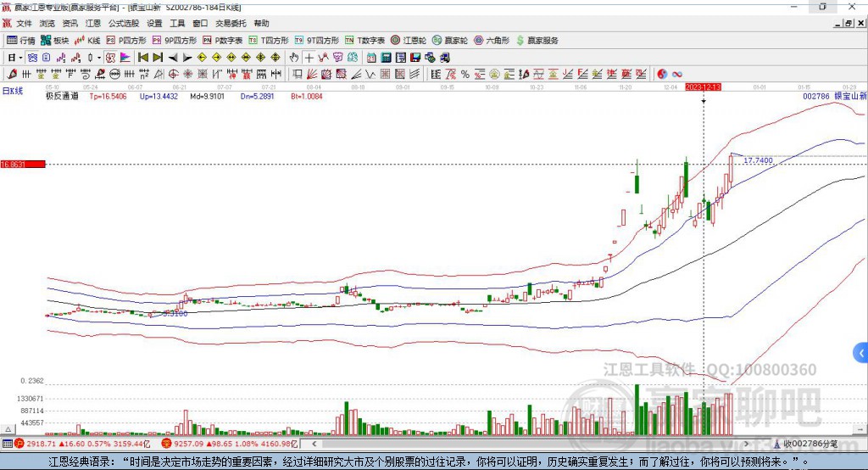Click the 2023-12-13 date marker

[703, 87]
